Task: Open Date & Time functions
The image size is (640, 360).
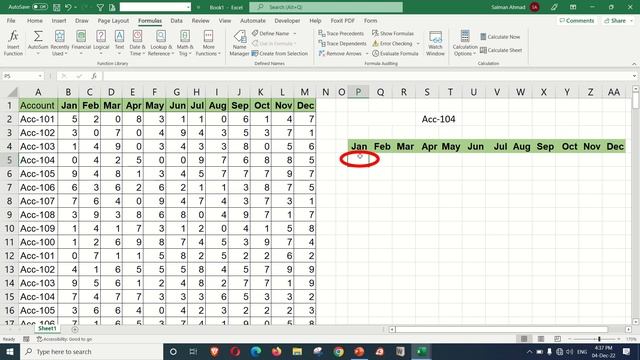Action: (137, 43)
